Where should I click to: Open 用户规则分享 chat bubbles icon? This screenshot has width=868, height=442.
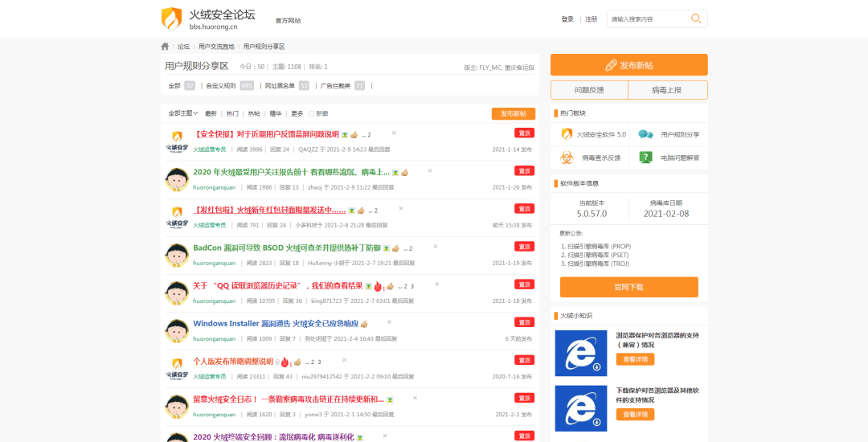645,134
